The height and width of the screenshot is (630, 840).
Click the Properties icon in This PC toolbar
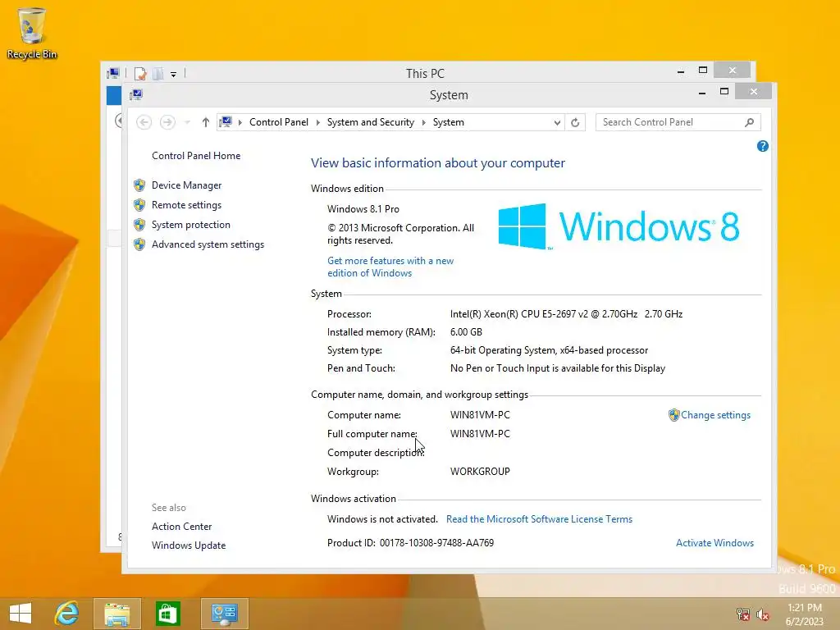click(140, 73)
